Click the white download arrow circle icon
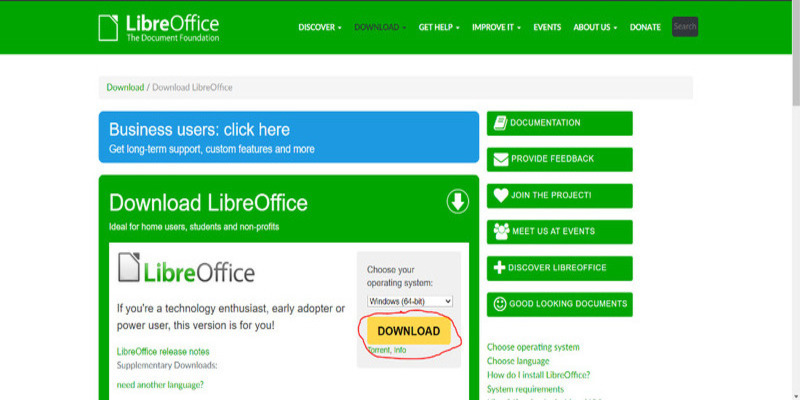This screenshot has width=800, height=400. 458,202
